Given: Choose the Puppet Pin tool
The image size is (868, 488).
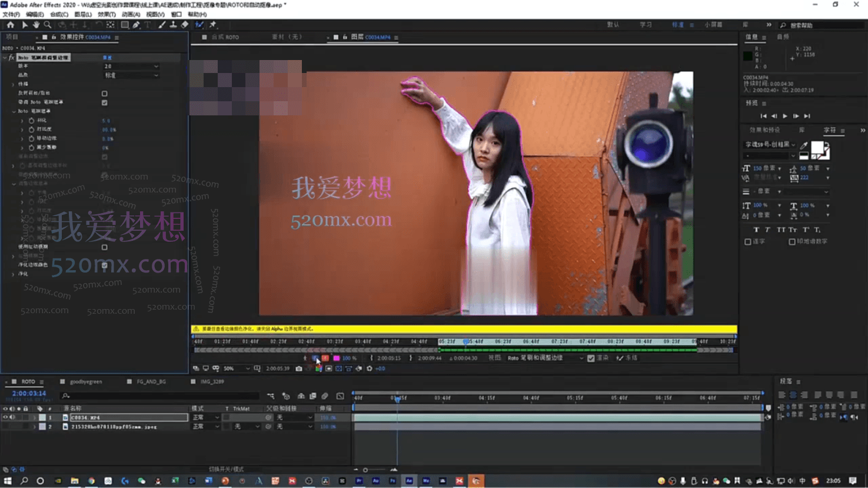Looking at the screenshot, I should point(213,25).
